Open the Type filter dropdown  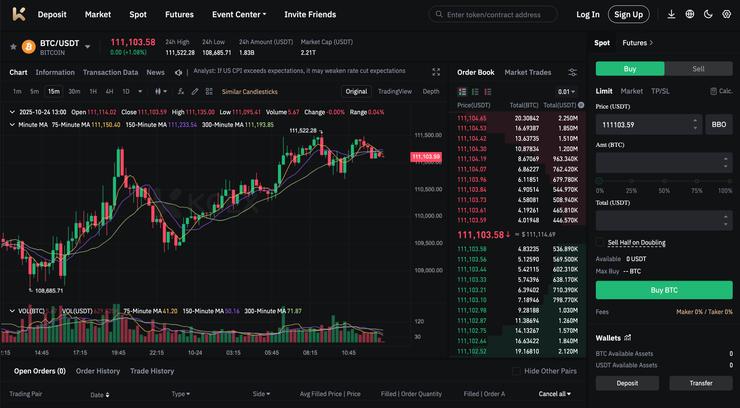pyautogui.click(x=181, y=394)
